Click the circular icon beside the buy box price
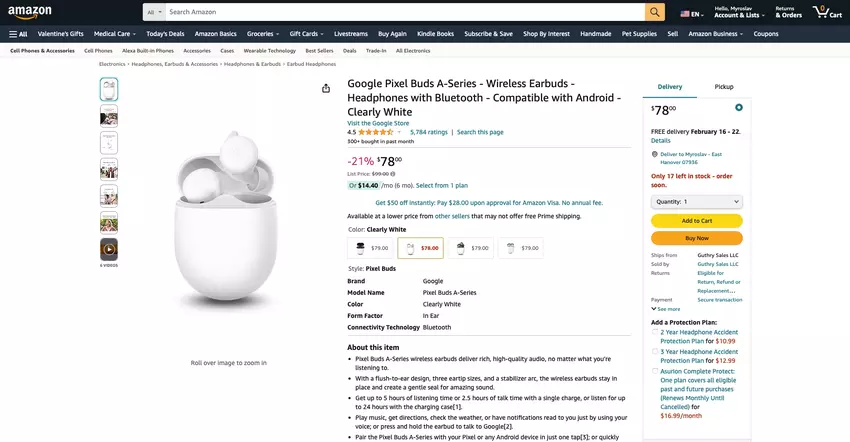Image resolution: width=850 pixels, height=442 pixels. point(738,107)
